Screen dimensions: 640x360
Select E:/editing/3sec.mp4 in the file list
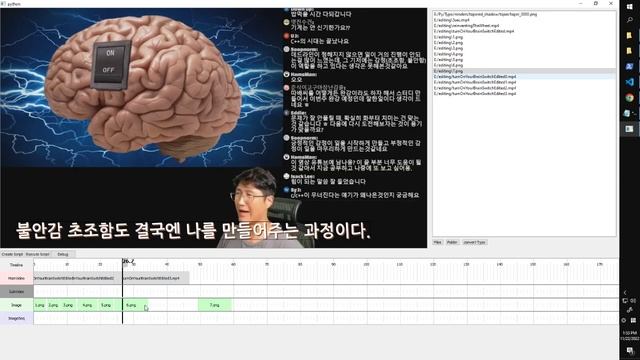[x=524, y=20]
